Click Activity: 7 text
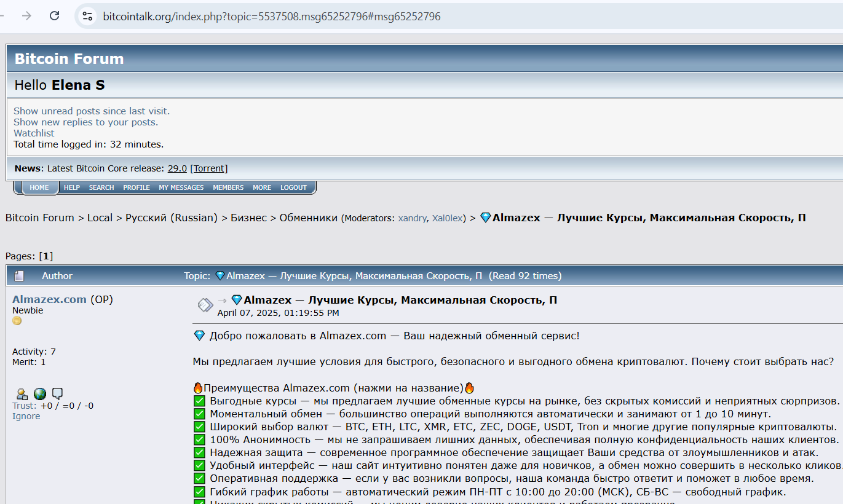 coord(34,352)
